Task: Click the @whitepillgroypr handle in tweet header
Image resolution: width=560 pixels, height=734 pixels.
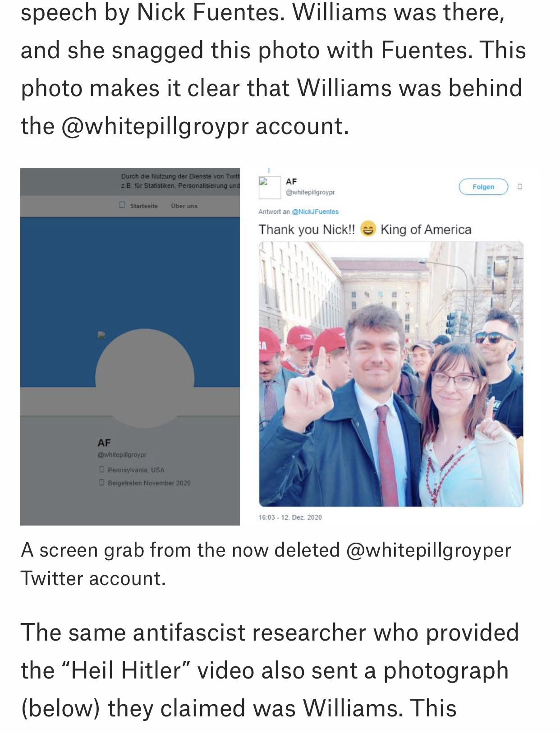Action: (x=310, y=192)
